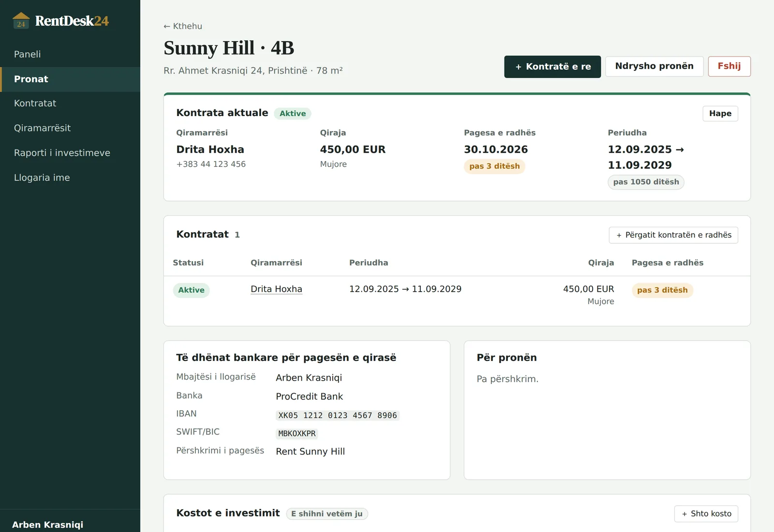Screen dimensions: 774x532
Task: Click the Kthehu back link
Action: click(183, 26)
